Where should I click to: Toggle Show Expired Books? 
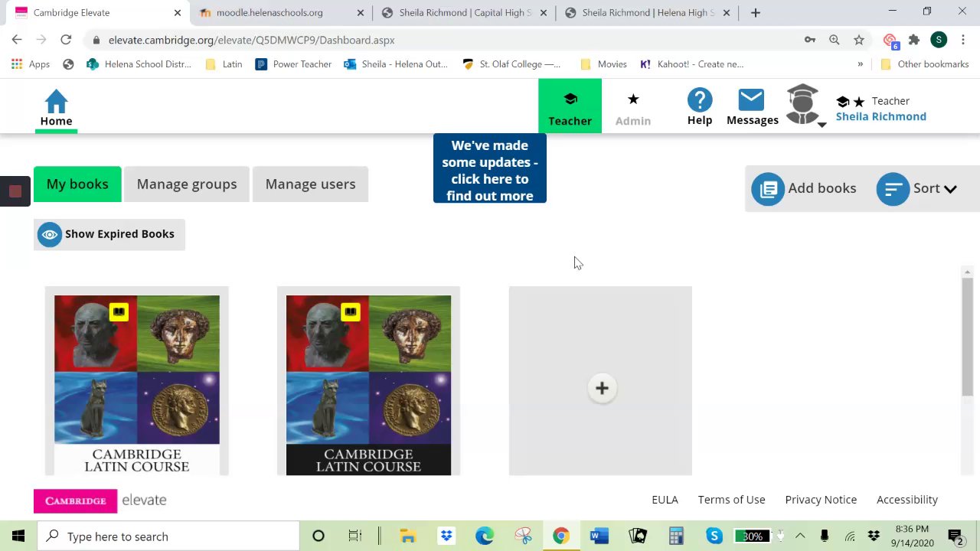click(x=109, y=234)
